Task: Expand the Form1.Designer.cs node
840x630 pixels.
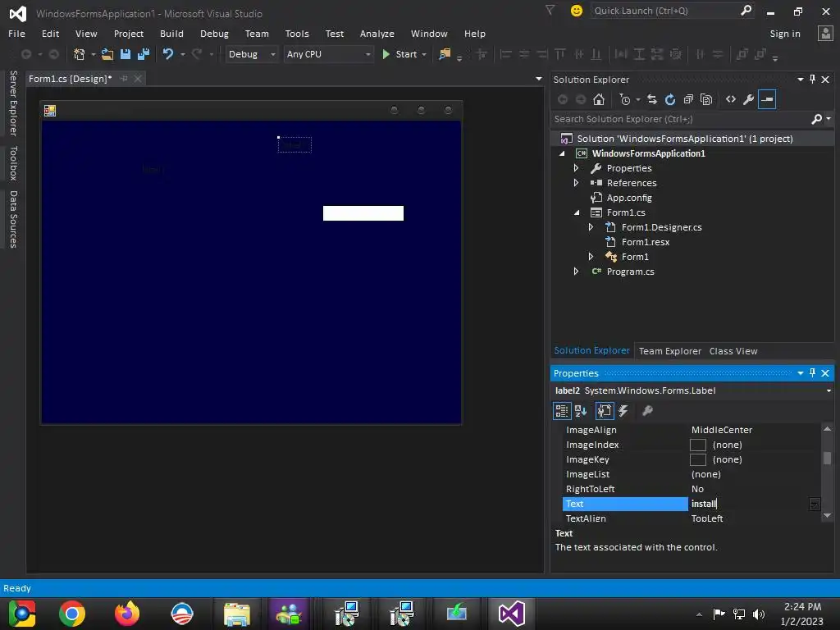Action: [591, 227]
